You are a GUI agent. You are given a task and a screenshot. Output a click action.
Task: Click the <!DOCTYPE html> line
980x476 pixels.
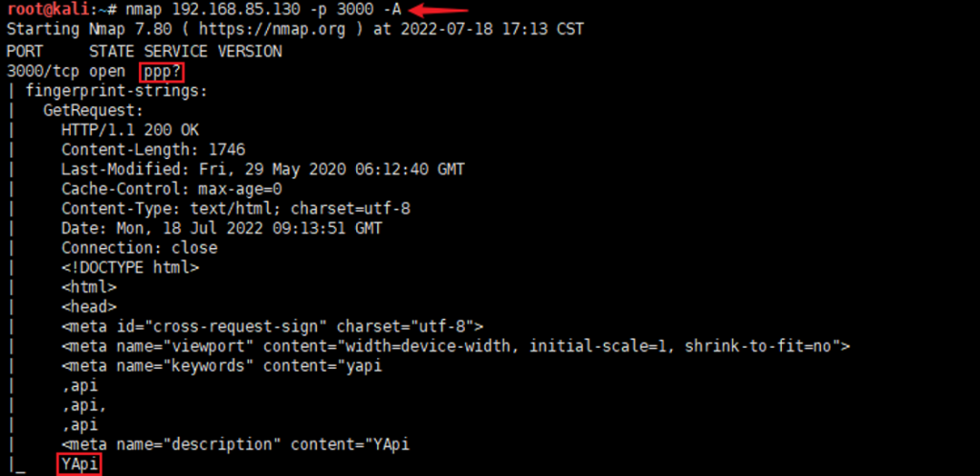click(130, 268)
